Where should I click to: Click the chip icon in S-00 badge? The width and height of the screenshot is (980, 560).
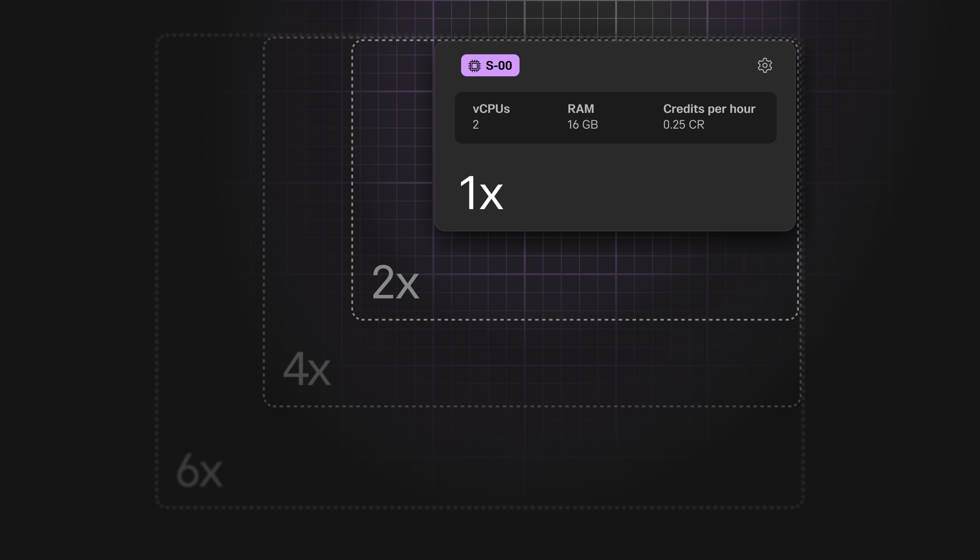(474, 66)
